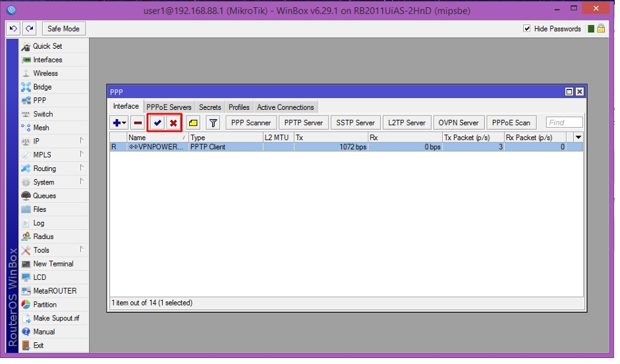The width and height of the screenshot is (620, 364).
Task: Click the Find search field
Action: tap(564, 123)
